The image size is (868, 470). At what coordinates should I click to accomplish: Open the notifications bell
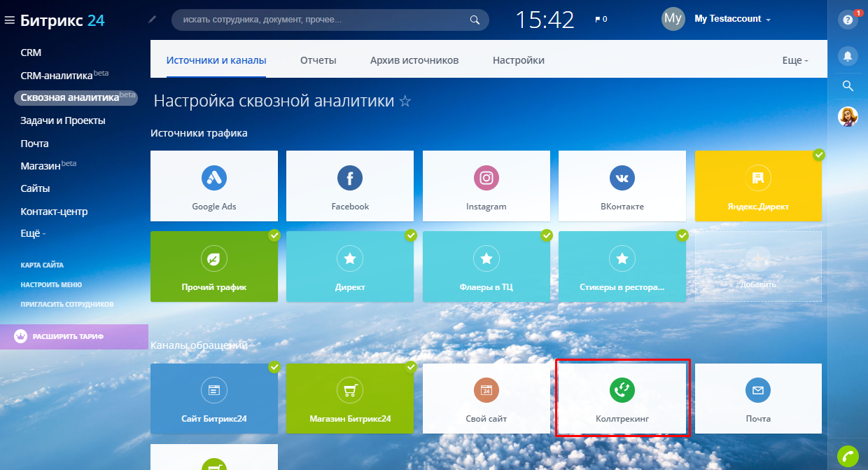(x=848, y=55)
